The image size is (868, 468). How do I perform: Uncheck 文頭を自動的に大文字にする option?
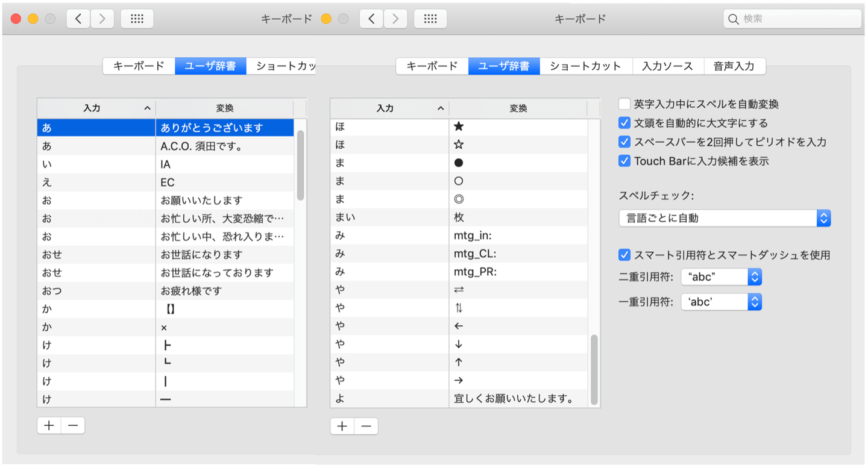click(x=624, y=123)
